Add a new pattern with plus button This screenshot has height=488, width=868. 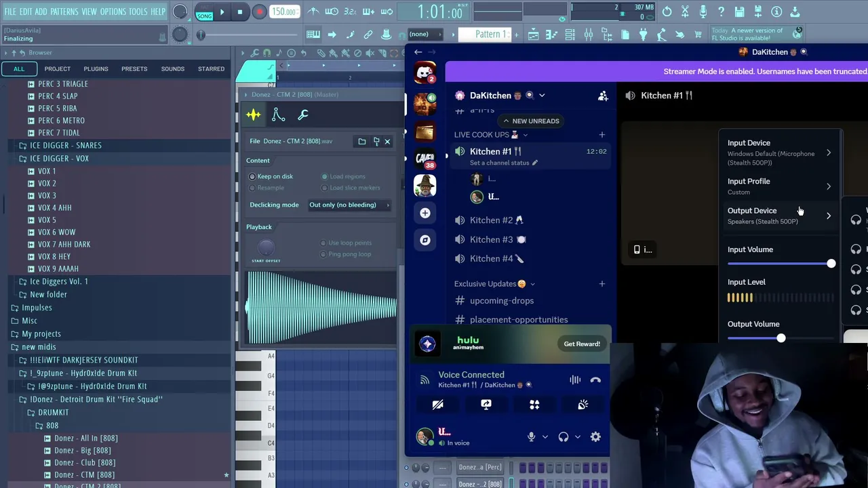[x=516, y=35]
